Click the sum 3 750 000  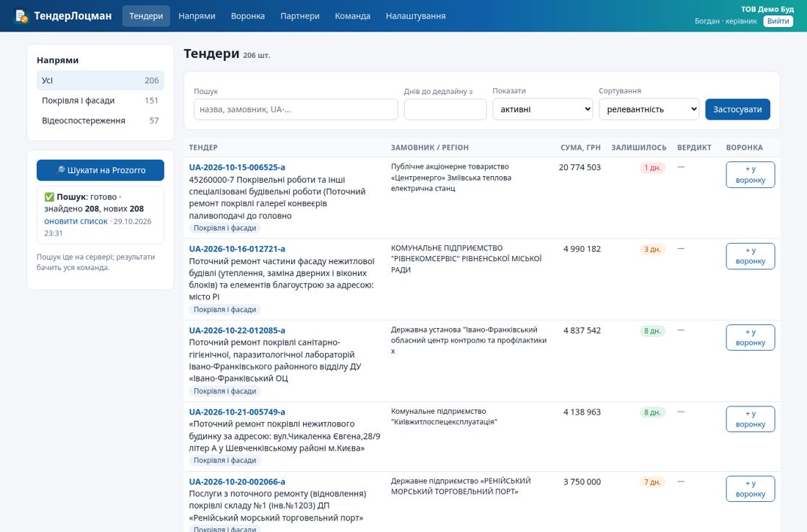point(582,481)
